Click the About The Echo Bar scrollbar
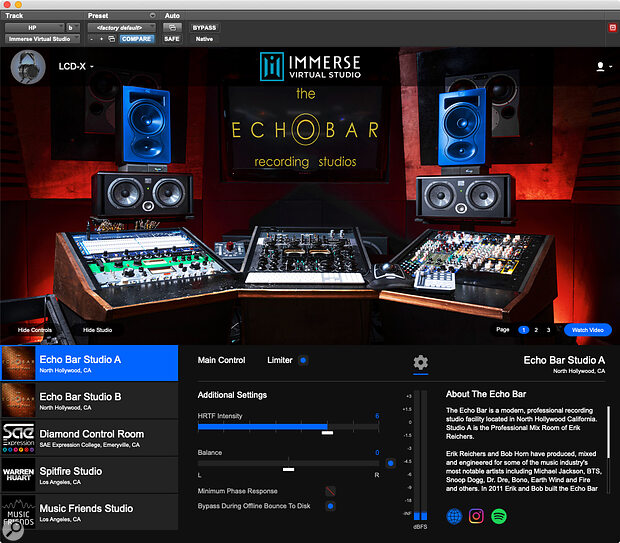Image resolution: width=620 pixels, height=543 pixels. click(x=608, y=432)
